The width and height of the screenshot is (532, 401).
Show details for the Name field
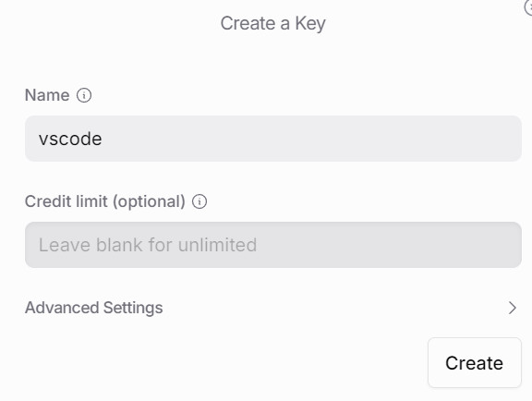[84, 95]
